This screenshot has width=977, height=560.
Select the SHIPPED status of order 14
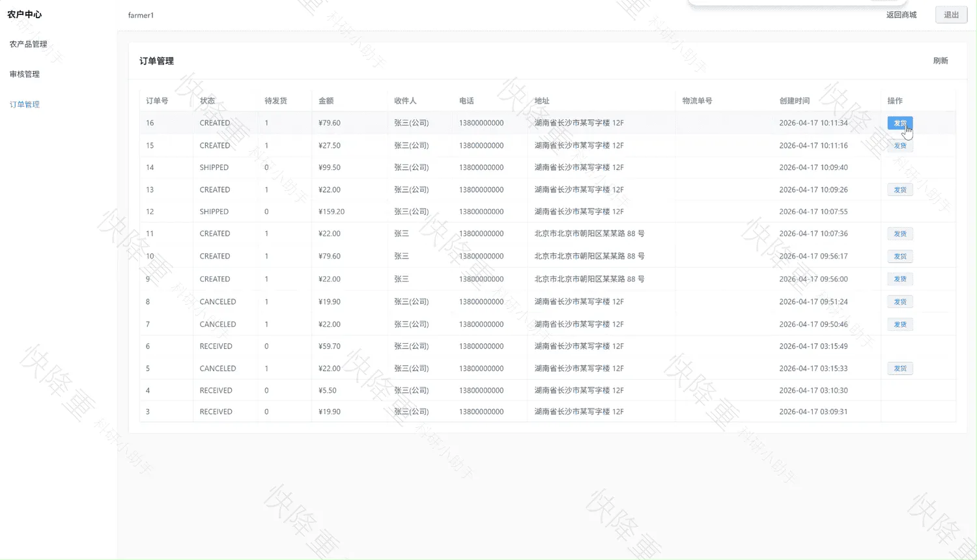pyautogui.click(x=214, y=167)
